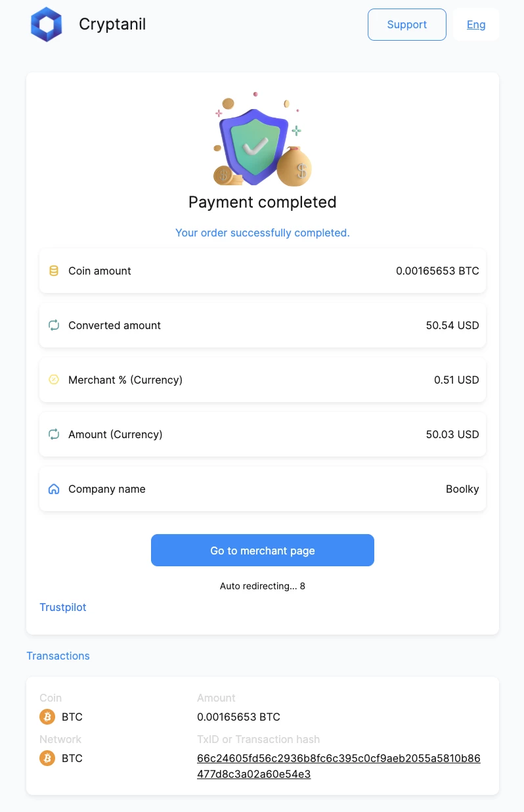Click the convert arrows icon beside Converted amount

pos(54,325)
